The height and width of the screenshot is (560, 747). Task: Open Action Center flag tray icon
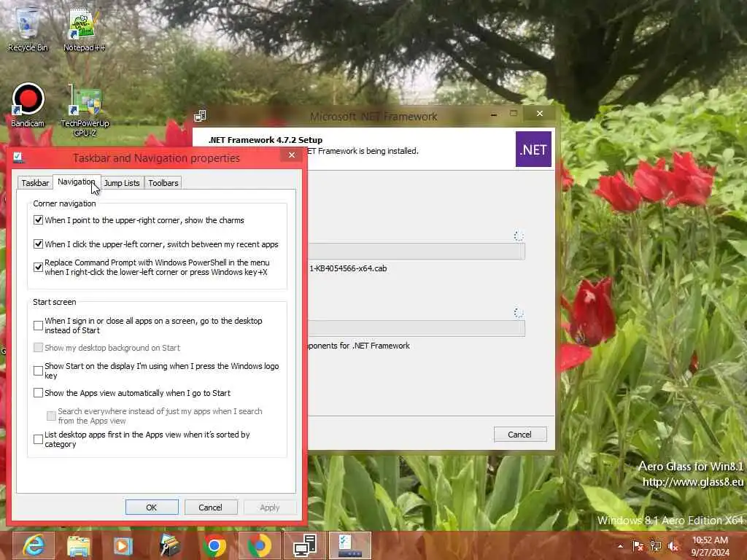pyautogui.click(x=638, y=546)
